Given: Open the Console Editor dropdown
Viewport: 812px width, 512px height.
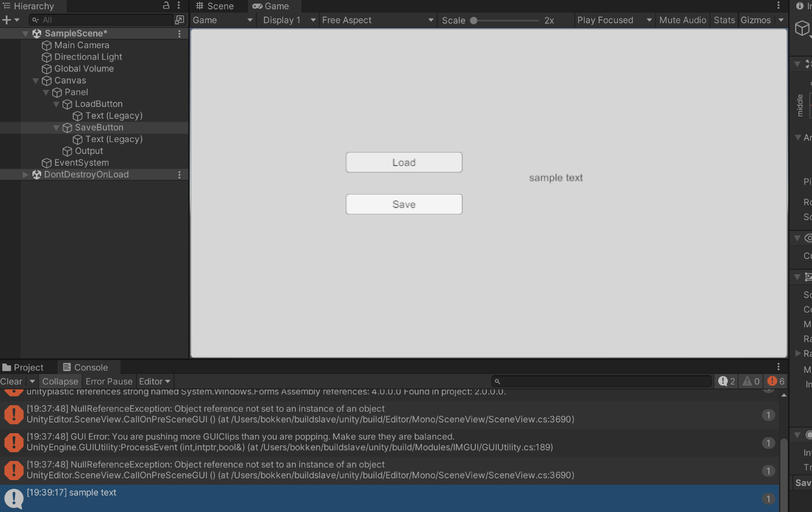Looking at the screenshot, I should tap(154, 381).
